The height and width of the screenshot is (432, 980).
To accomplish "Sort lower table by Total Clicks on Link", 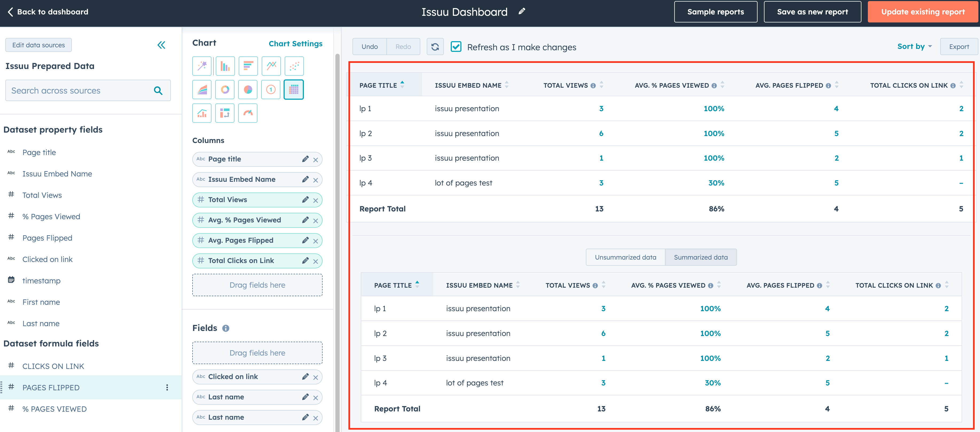I will (x=946, y=285).
